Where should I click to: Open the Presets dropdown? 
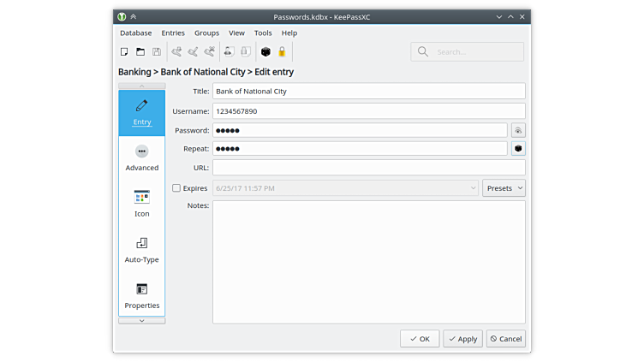click(504, 188)
